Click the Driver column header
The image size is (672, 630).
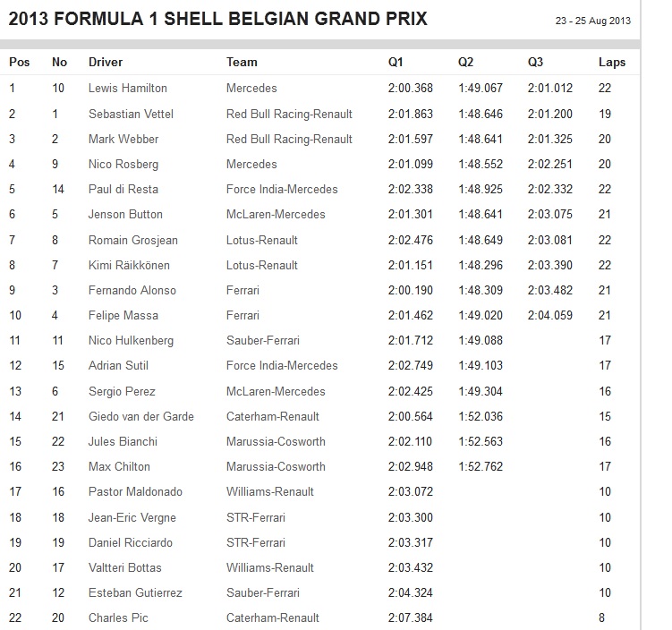(106, 63)
